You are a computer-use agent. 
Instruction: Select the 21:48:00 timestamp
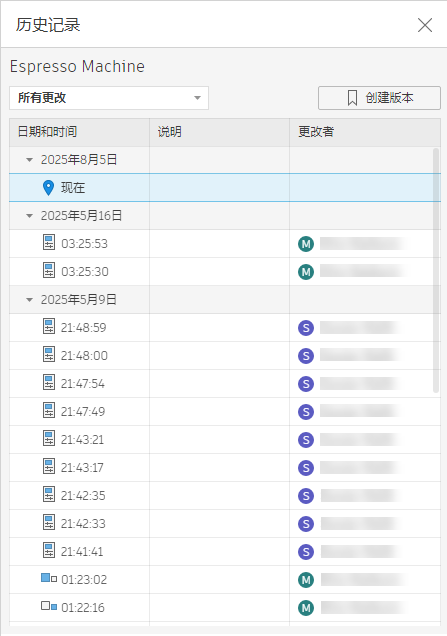click(x=84, y=356)
